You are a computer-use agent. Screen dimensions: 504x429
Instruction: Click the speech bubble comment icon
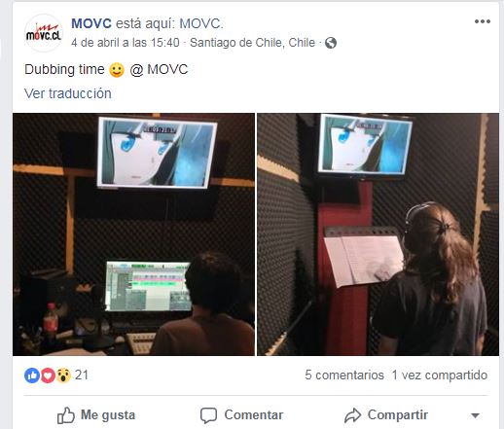208,415
